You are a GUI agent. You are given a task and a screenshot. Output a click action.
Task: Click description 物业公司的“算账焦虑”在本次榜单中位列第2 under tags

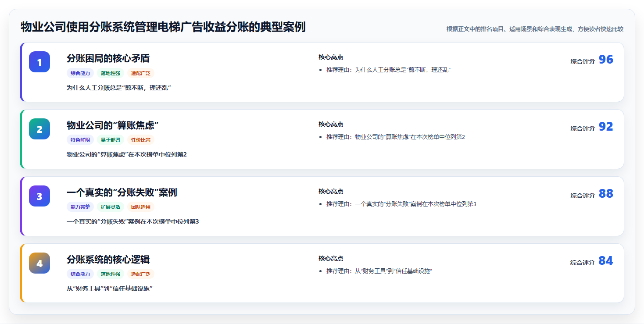tap(127, 154)
